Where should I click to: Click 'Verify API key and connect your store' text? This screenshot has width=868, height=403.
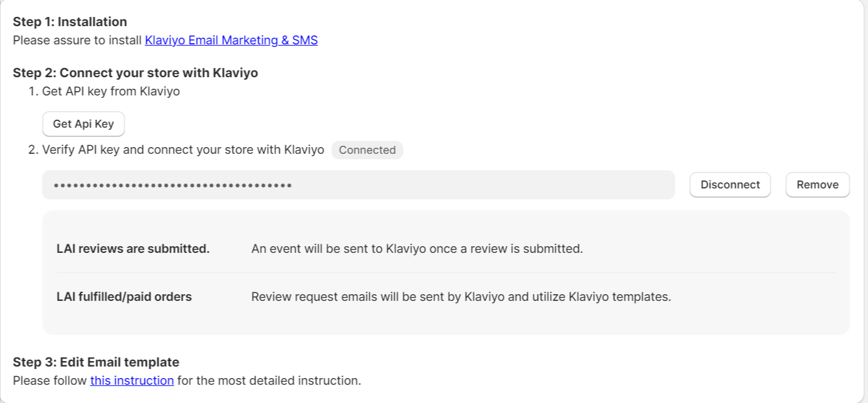183,150
